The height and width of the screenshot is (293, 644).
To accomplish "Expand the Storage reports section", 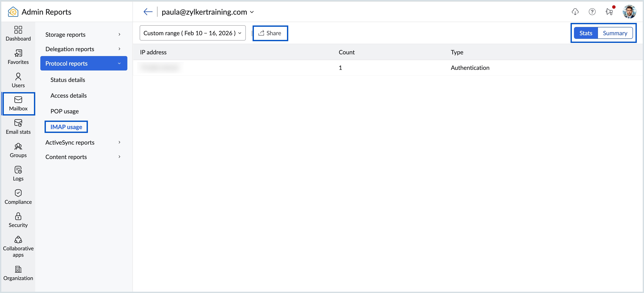I will point(65,34).
